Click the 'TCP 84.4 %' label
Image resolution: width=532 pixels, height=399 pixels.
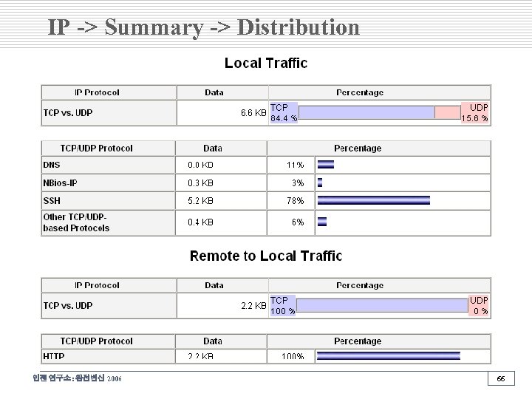284,112
